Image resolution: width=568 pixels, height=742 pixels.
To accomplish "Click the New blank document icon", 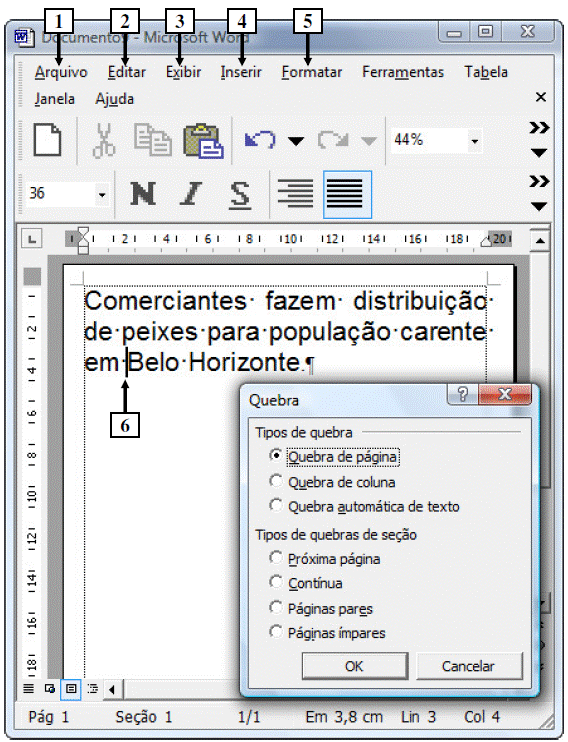I will pyautogui.click(x=47, y=140).
